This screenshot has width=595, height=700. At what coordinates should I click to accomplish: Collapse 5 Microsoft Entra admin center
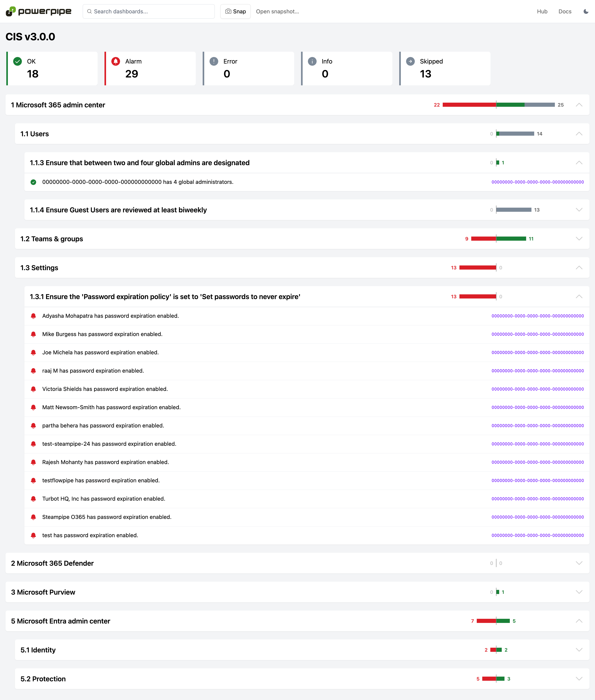point(579,621)
